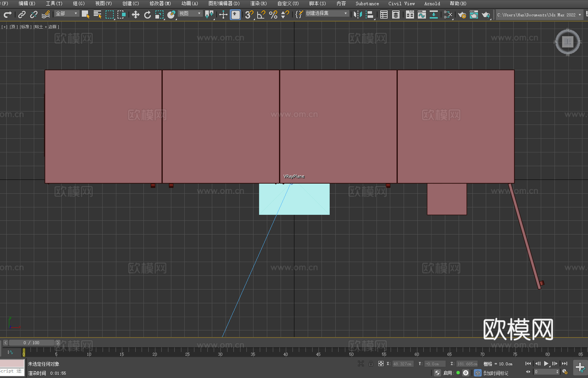
Task: Select the Unlink Selection tool
Action: 34,14
